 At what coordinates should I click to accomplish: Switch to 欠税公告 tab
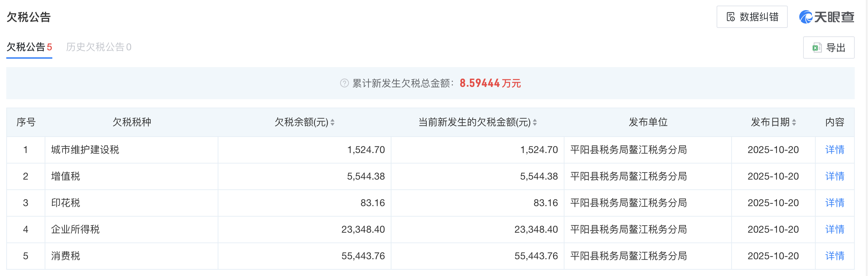[29, 47]
